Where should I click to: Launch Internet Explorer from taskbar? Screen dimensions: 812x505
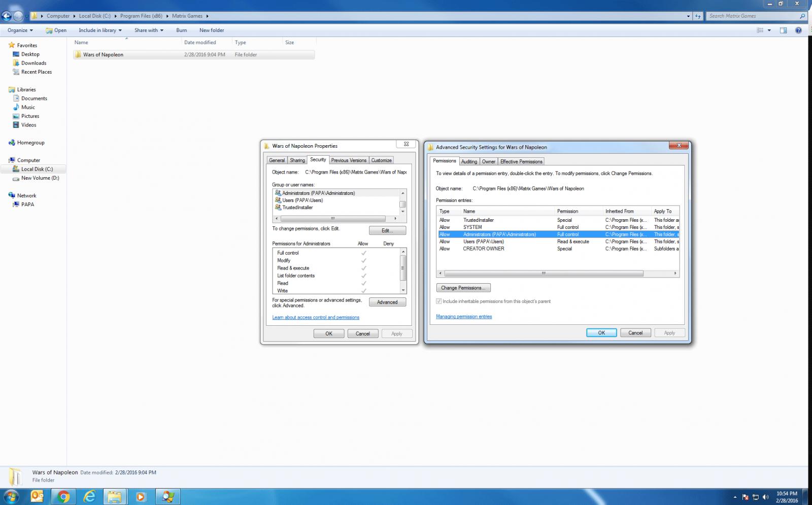pyautogui.click(x=89, y=497)
